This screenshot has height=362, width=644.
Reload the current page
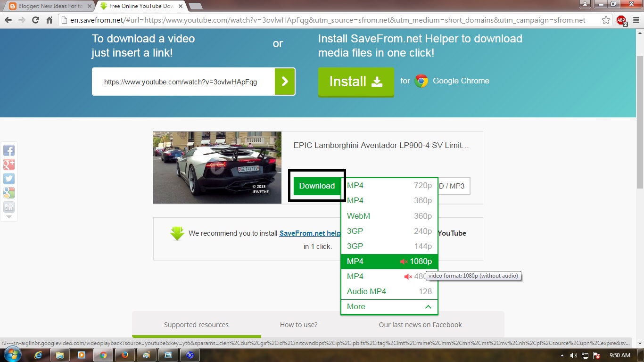(35, 20)
